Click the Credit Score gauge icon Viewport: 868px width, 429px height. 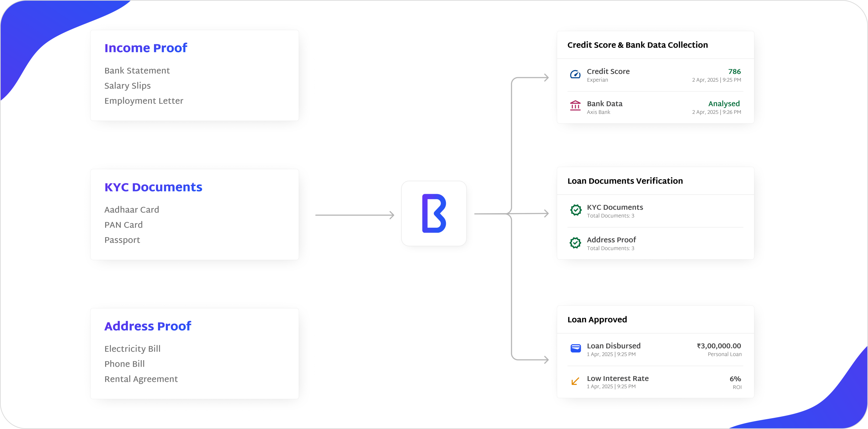coord(575,75)
